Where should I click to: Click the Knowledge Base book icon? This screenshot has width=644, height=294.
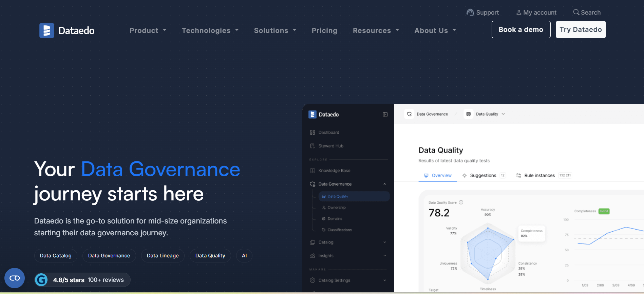coord(312,171)
